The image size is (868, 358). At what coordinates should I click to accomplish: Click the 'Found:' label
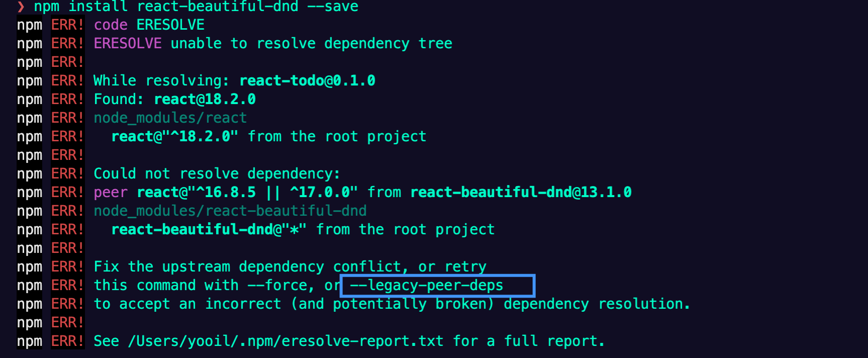(x=119, y=99)
